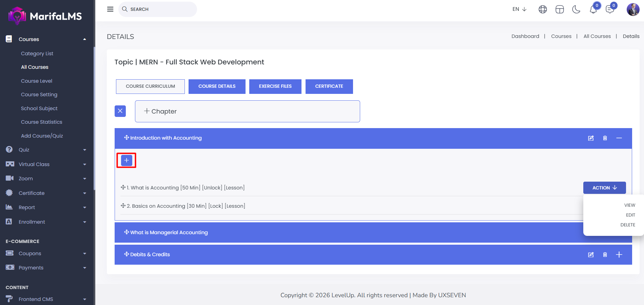Collapse the Introduction with Accounting chapter
The width and height of the screenshot is (644, 305).
pos(619,138)
